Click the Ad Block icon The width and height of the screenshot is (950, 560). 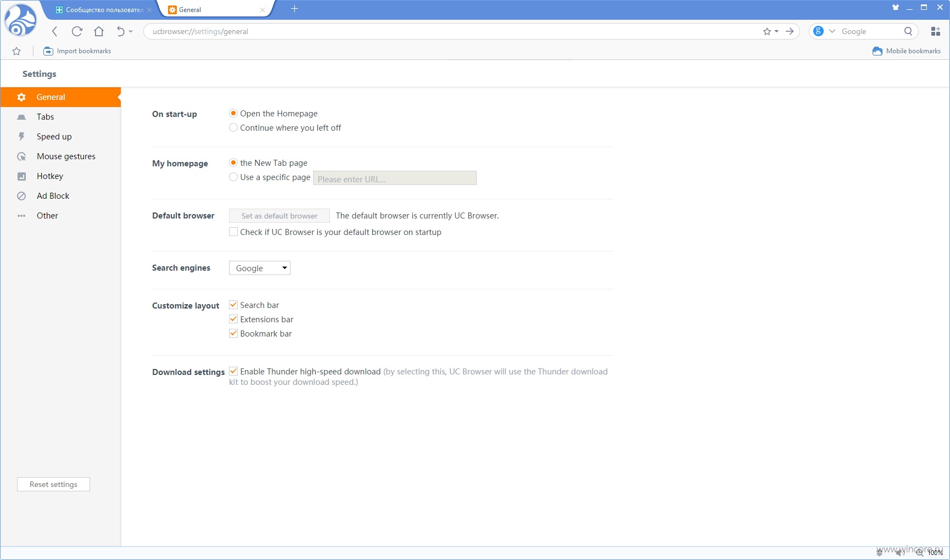click(x=21, y=196)
